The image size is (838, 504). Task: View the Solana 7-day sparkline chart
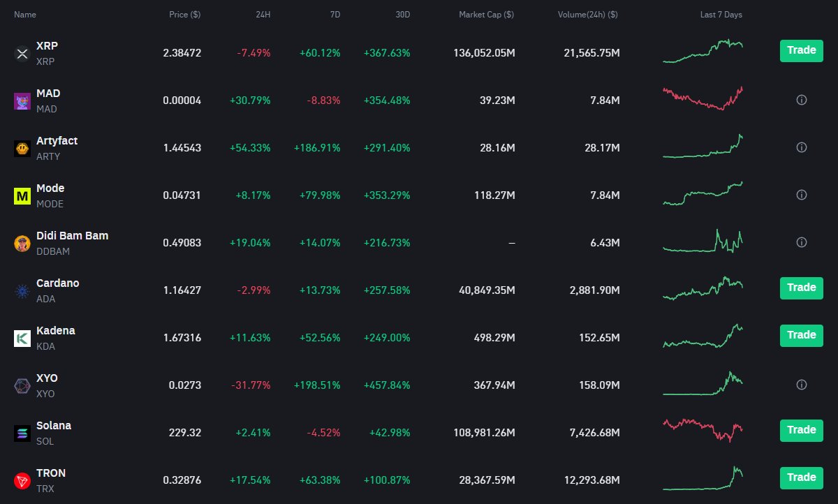click(x=703, y=430)
